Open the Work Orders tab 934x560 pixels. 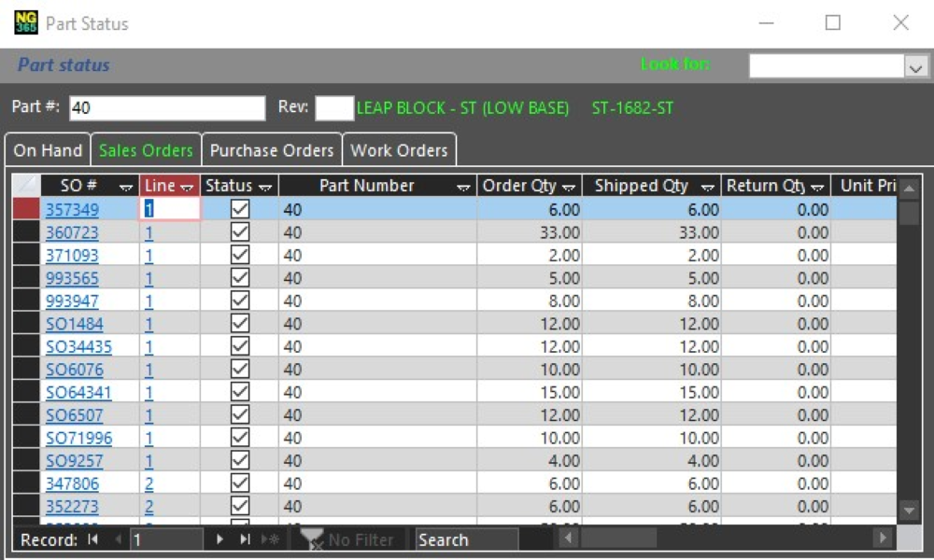(x=399, y=150)
